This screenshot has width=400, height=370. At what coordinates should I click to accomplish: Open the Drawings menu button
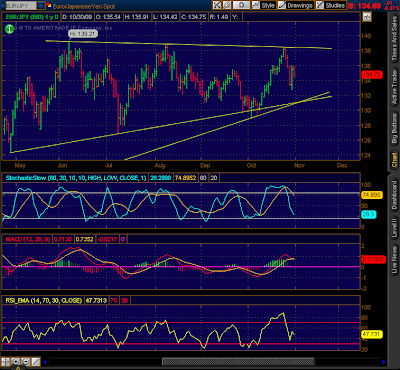pyautogui.click(x=295, y=5)
